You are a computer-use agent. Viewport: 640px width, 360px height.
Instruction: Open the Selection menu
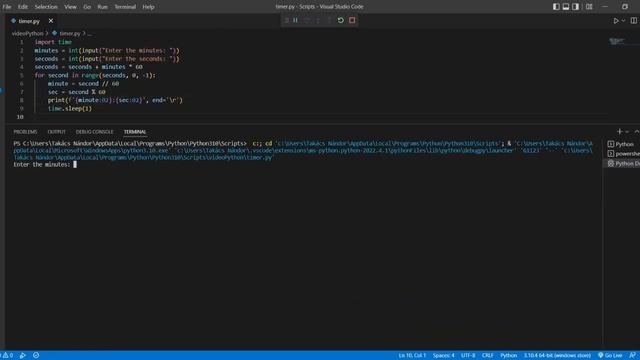(x=46, y=7)
